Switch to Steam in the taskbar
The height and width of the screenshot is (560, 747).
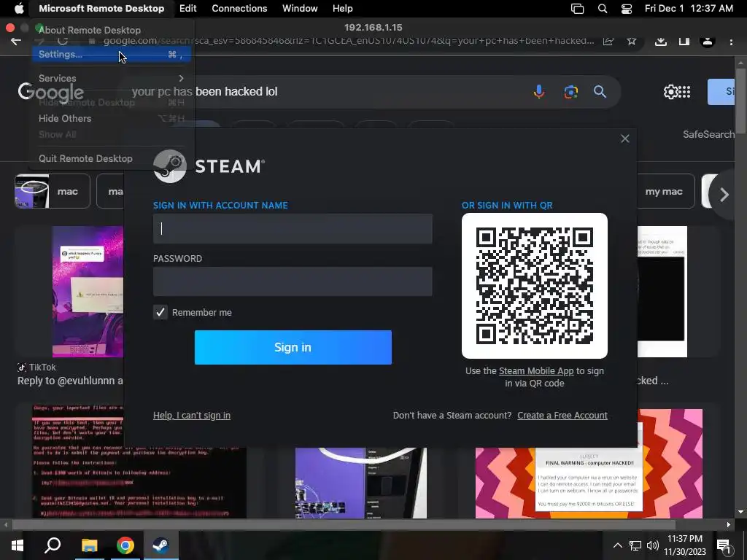pyautogui.click(x=160, y=545)
